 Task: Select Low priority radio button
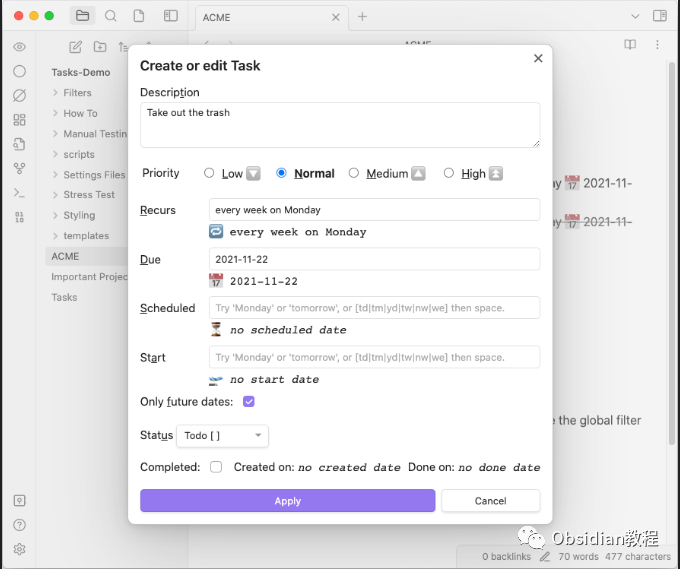[x=209, y=173]
